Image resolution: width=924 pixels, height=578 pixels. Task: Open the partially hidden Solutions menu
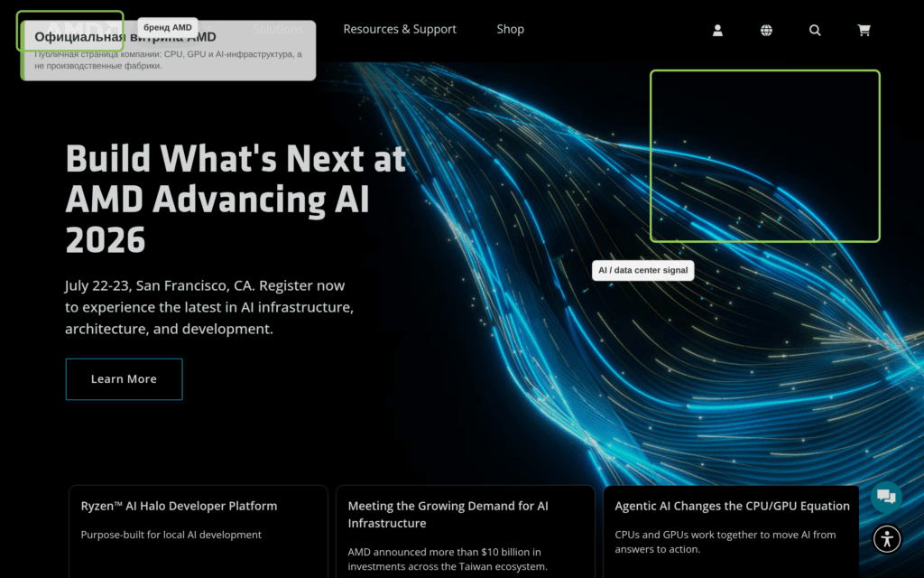278,29
